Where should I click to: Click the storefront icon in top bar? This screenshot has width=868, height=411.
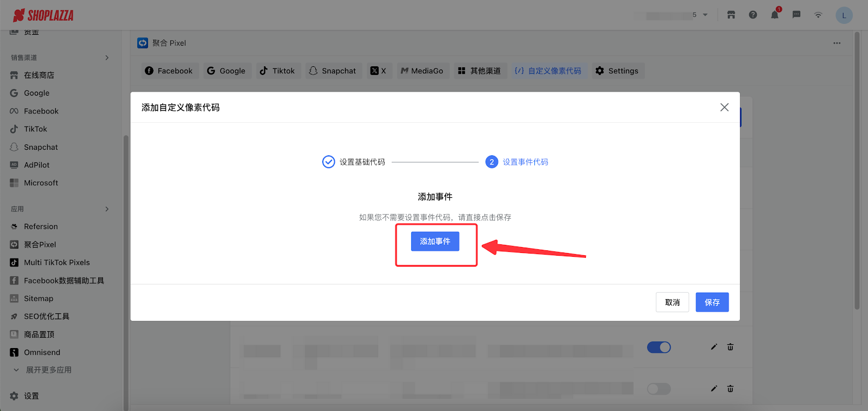(731, 15)
